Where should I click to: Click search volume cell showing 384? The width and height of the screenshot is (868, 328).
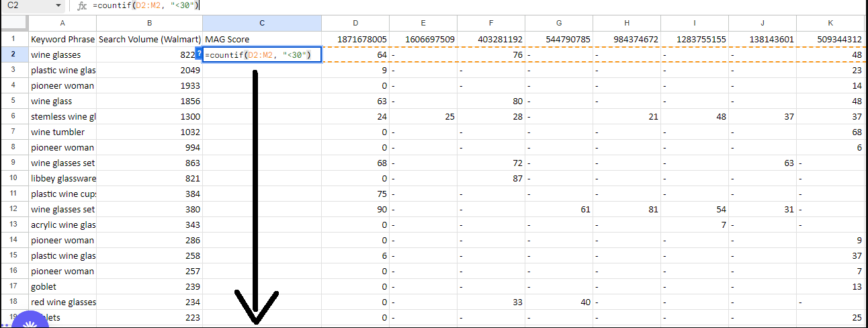coord(149,194)
